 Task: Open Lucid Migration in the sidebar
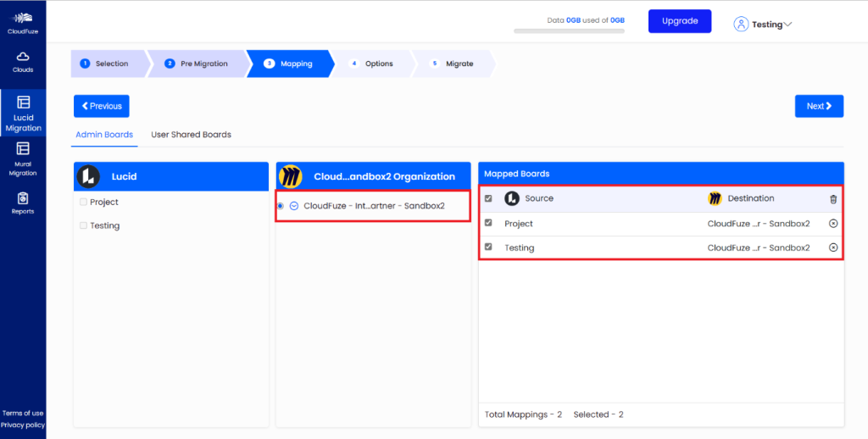click(x=23, y=114)
